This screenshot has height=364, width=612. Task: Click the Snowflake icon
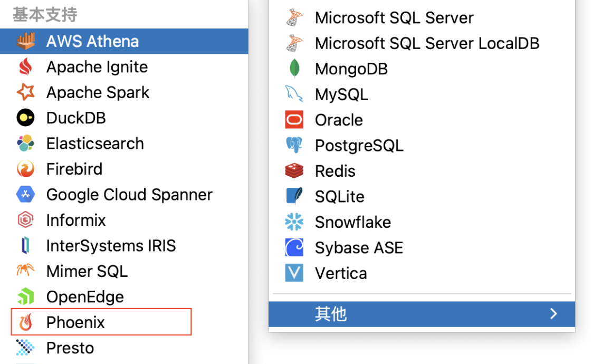(x=294, y=222)
